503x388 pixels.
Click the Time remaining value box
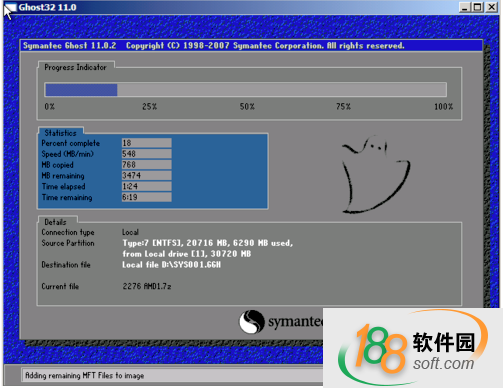pyautogui.click(x=146, y=197)
